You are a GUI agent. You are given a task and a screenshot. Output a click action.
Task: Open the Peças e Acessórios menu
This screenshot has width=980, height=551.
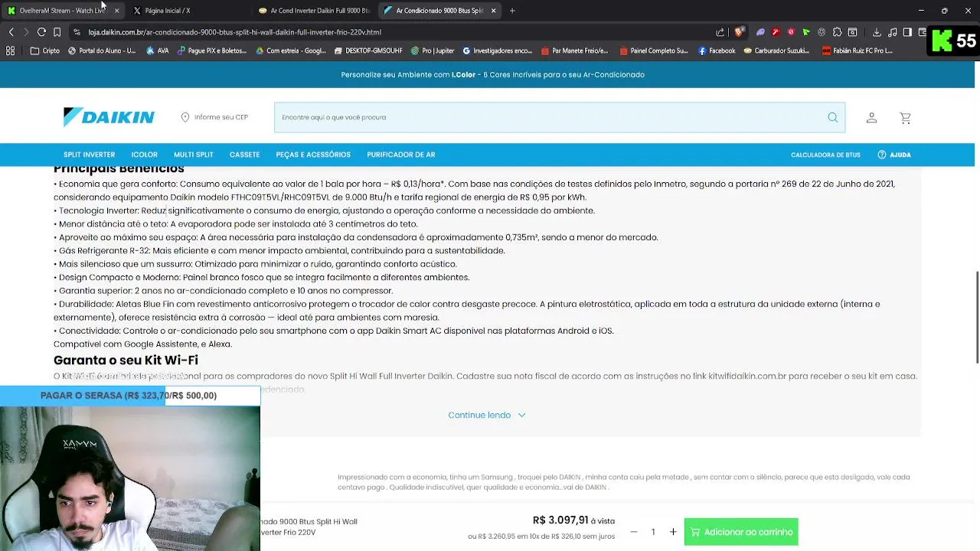coord(313,155)
